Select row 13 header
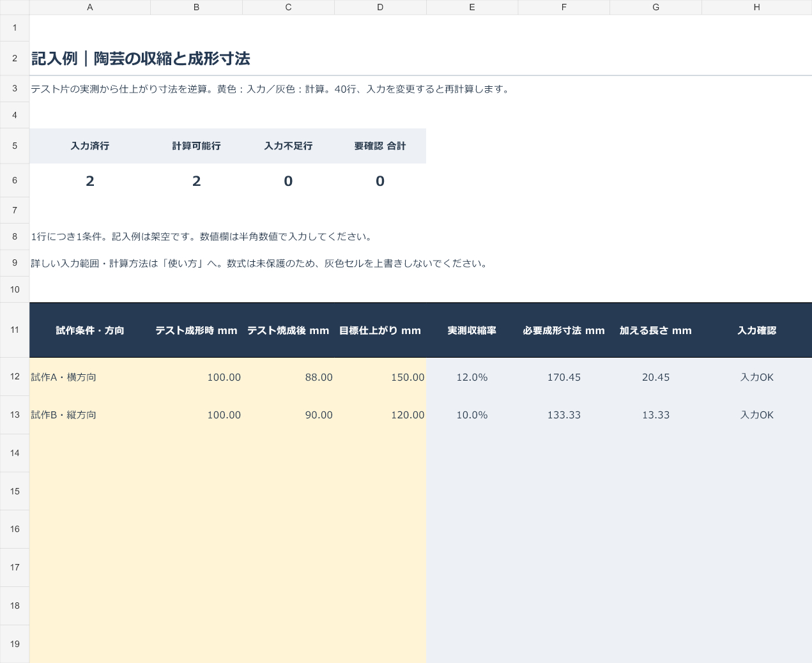Viewport: 812px width, 663px height. [x=15, y=415]
